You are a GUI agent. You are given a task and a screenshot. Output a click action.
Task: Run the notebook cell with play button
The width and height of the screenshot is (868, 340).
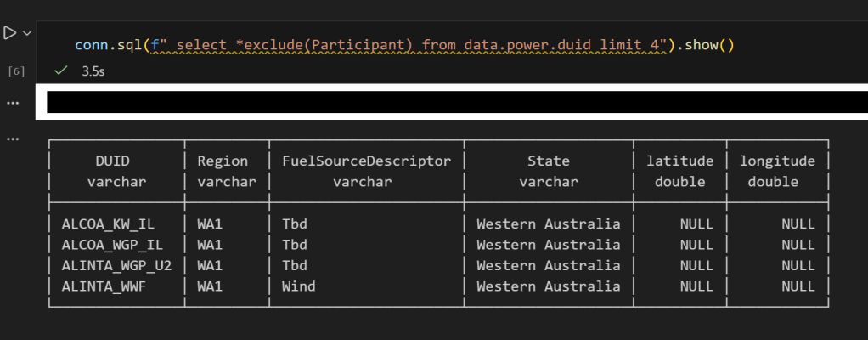[x=9, y=33]
